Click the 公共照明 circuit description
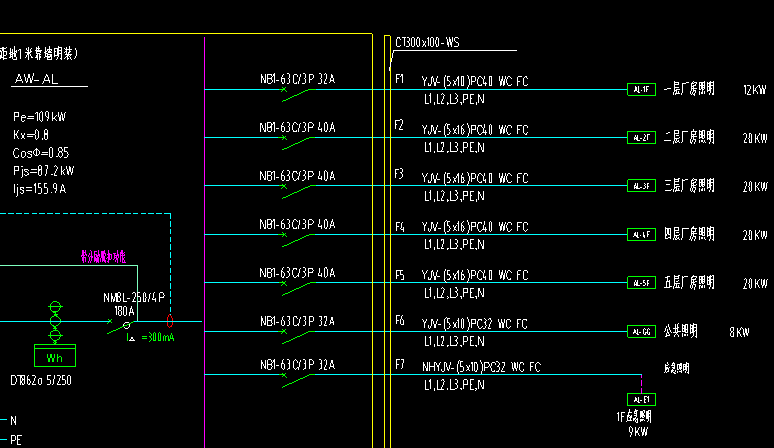 pos(681,331)
